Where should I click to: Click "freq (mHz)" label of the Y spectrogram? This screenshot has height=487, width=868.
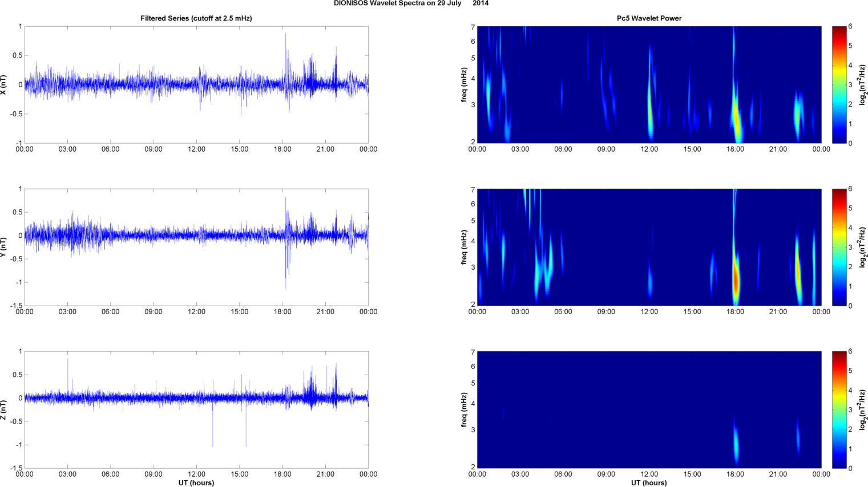coord(465,247)
